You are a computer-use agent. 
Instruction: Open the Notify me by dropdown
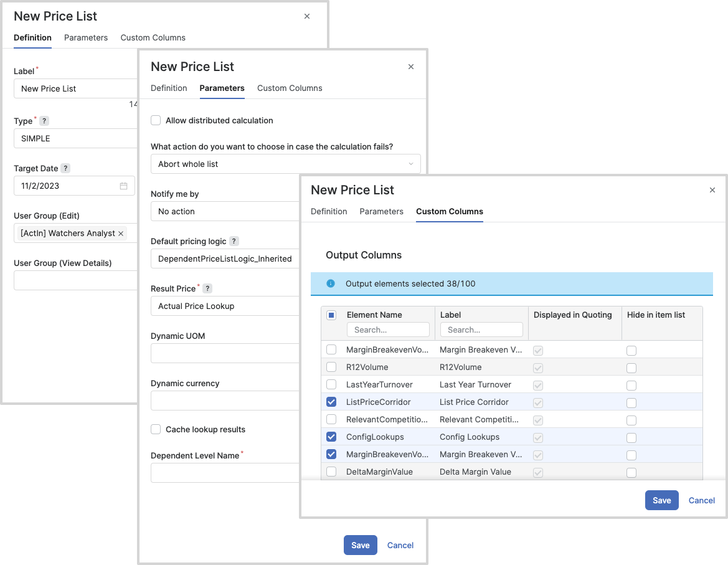225,212
